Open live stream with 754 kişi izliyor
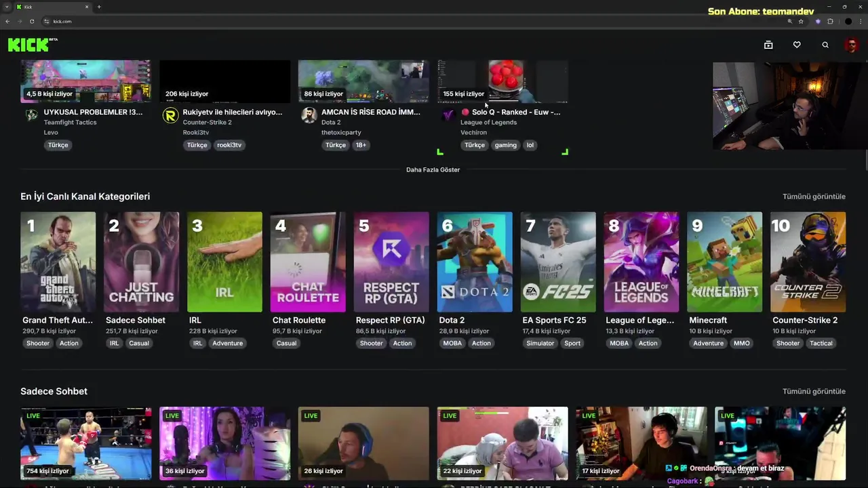This screenshot has width=868, height=488. tap(85, 443)
